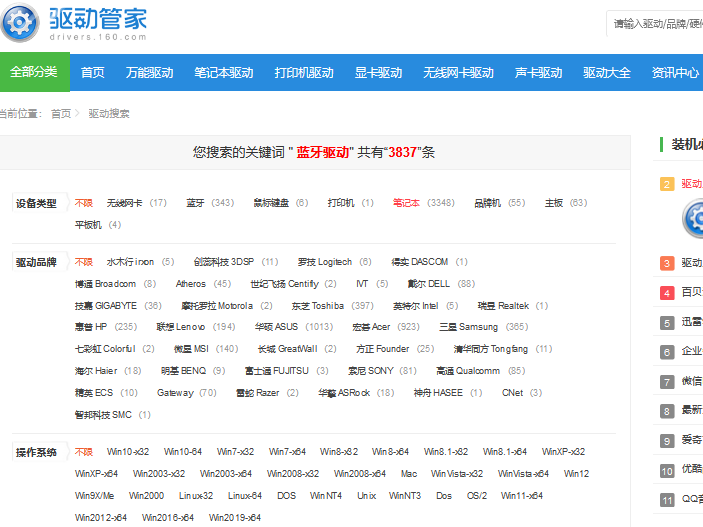Click rank badge number 2 in sidebar

667,184
